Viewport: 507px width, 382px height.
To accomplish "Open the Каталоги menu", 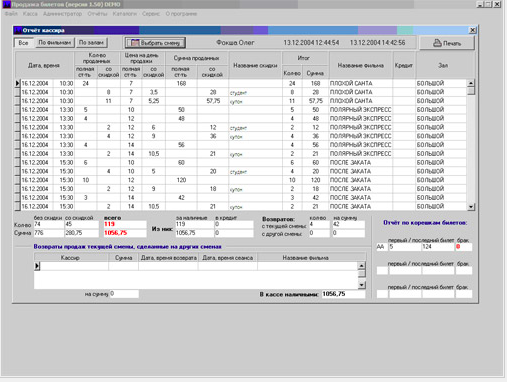I will (x=125, y=14).
